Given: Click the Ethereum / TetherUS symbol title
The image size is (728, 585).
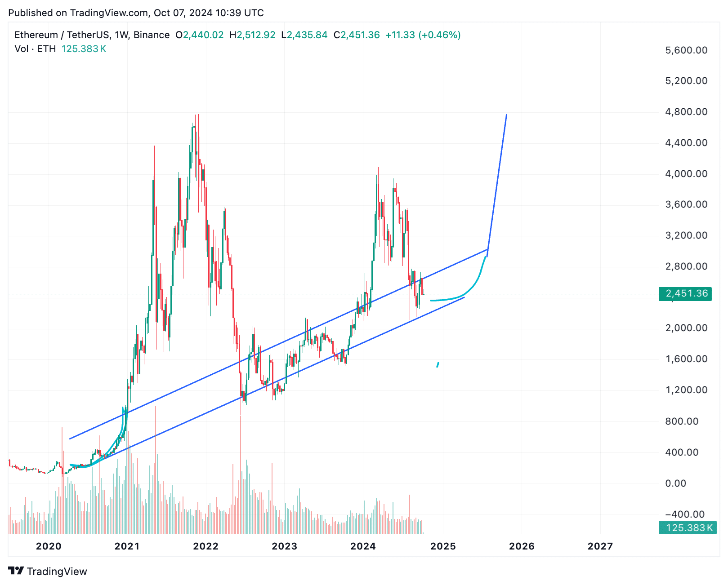Looking at the screenshot, I should click(62, 35).
